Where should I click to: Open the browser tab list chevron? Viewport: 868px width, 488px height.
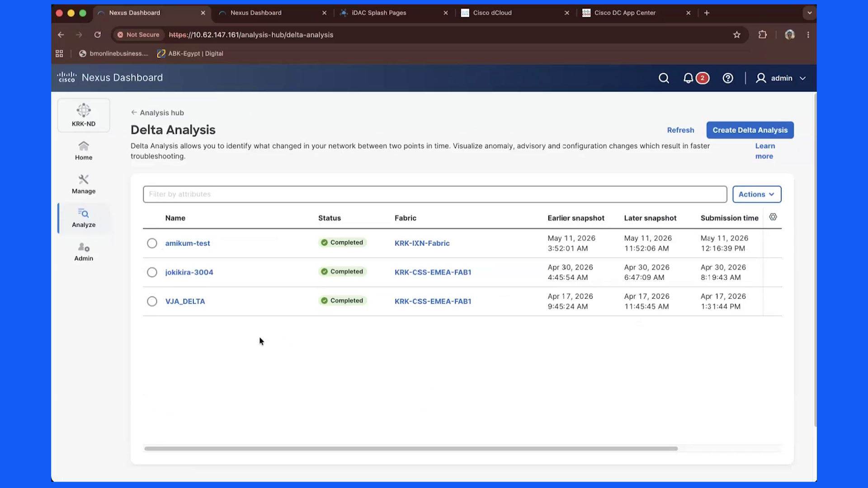click(x=810, y=13)
